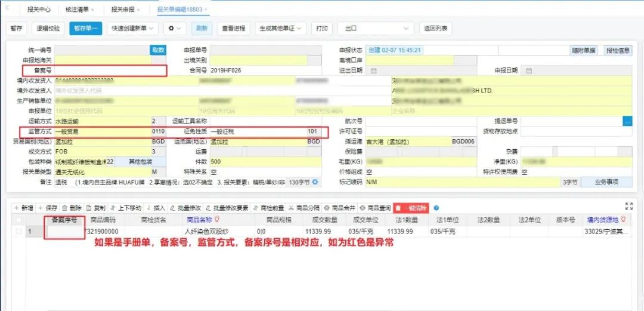Image resolution: width=644 pixels, height=311 pixels.
Task: Open 报关申报 tab dropdown arrow
Action: pyautogui.click(x=138, y=9)
